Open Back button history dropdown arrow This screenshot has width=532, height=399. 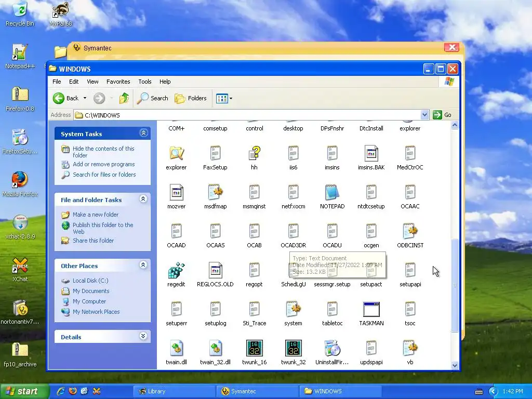pos(85,98)
